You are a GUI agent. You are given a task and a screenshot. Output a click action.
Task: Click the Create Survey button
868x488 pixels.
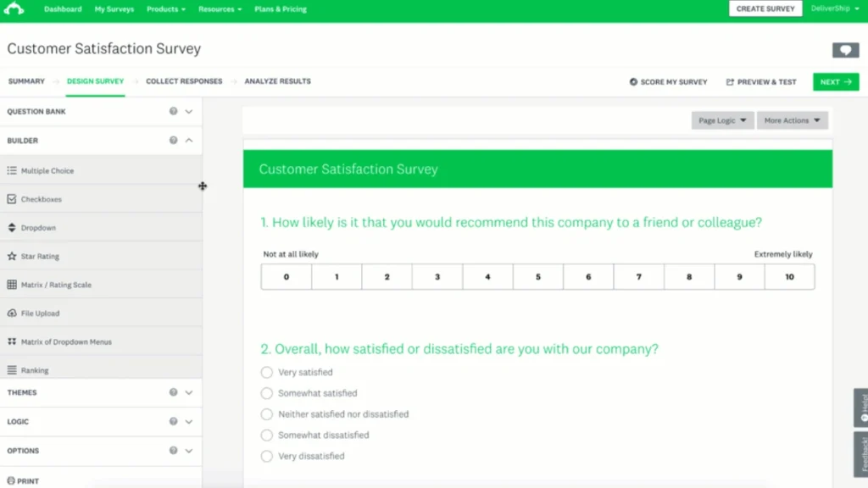765,8
